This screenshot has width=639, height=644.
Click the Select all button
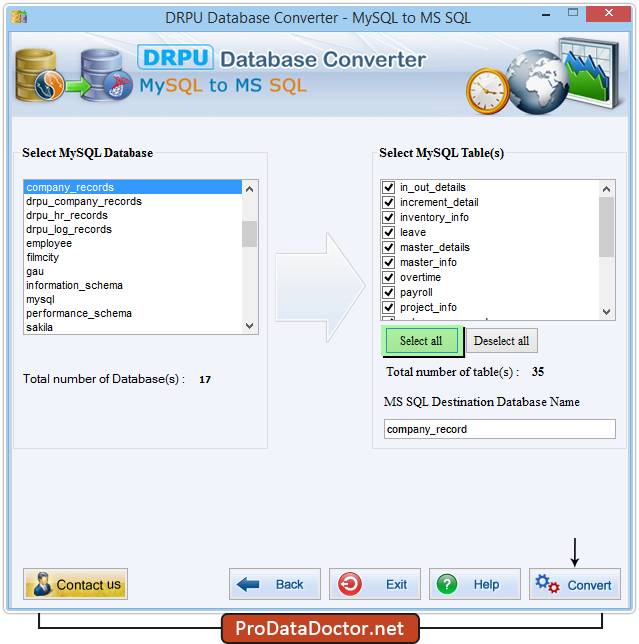pyautogui.click(x=422, y=340)
